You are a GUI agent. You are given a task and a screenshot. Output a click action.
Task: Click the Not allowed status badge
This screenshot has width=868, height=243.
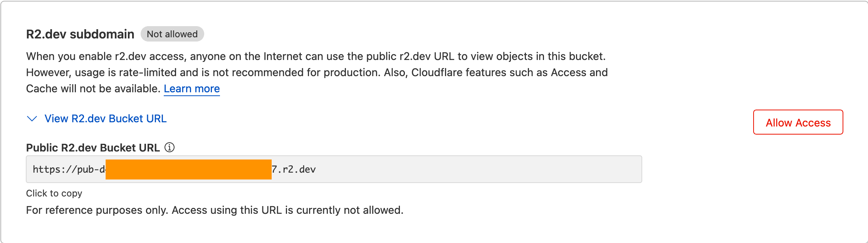point(172,34)
